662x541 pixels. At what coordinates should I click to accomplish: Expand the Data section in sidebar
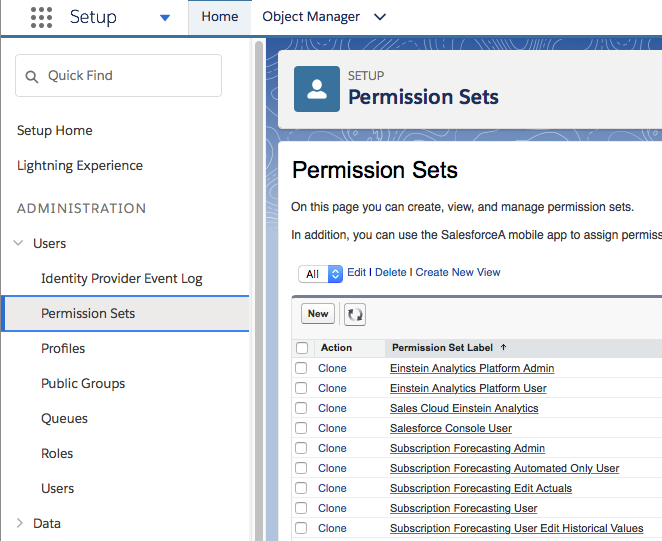coord(21,523)
